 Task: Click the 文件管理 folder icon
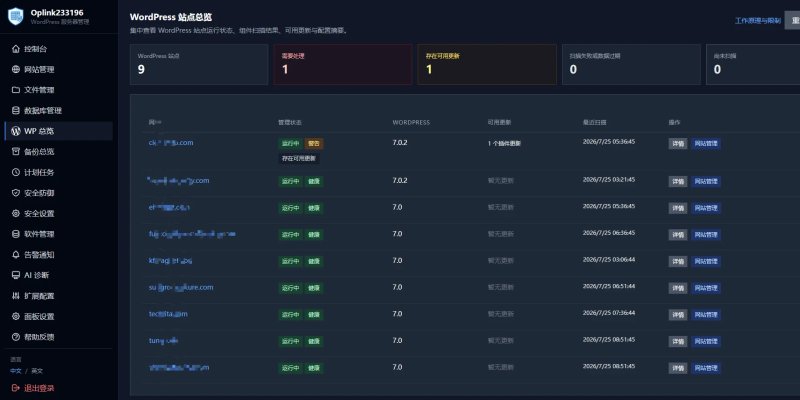coord(16,90)
